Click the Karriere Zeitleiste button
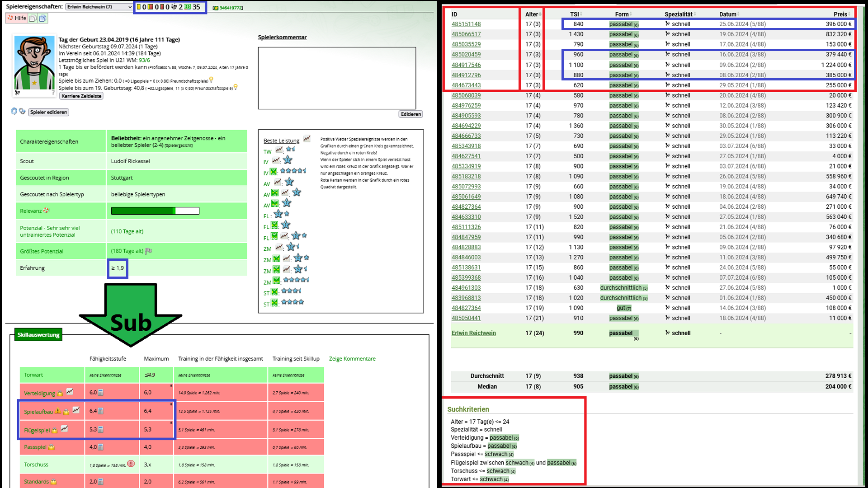The width and height of the screenshot is (868, 488). (81, 96)
